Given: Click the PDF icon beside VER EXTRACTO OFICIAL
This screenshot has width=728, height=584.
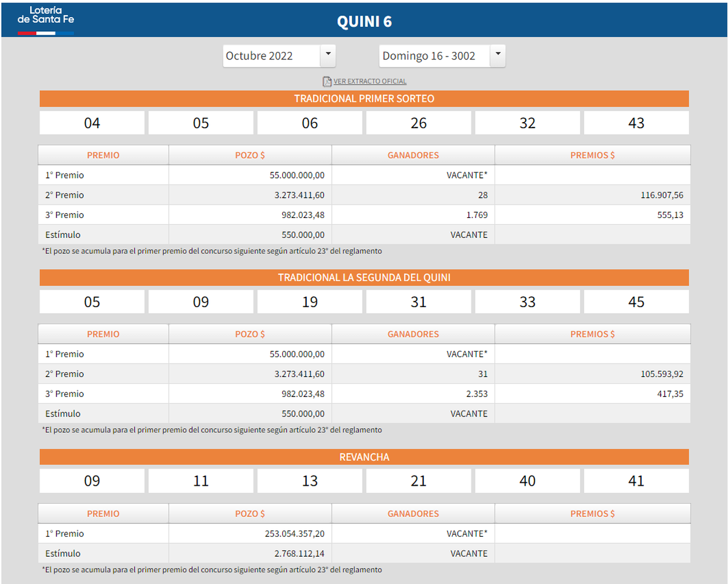Looking at the screenshot, I should tap(326, 80).
